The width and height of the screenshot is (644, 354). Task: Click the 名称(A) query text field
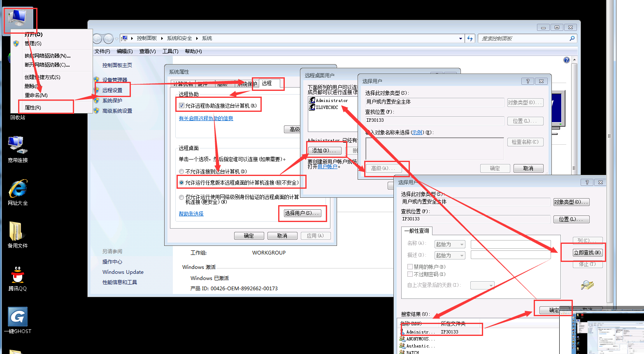tap(511, 244)
